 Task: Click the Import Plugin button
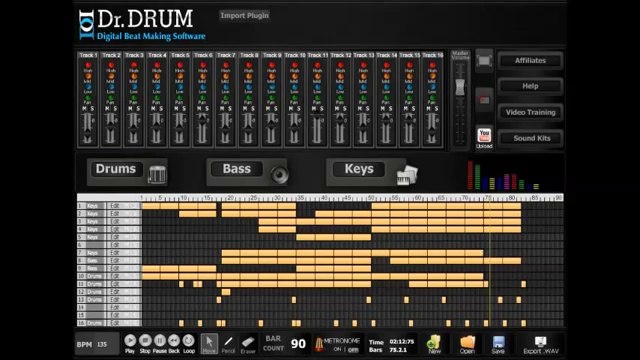coord(244,16)
